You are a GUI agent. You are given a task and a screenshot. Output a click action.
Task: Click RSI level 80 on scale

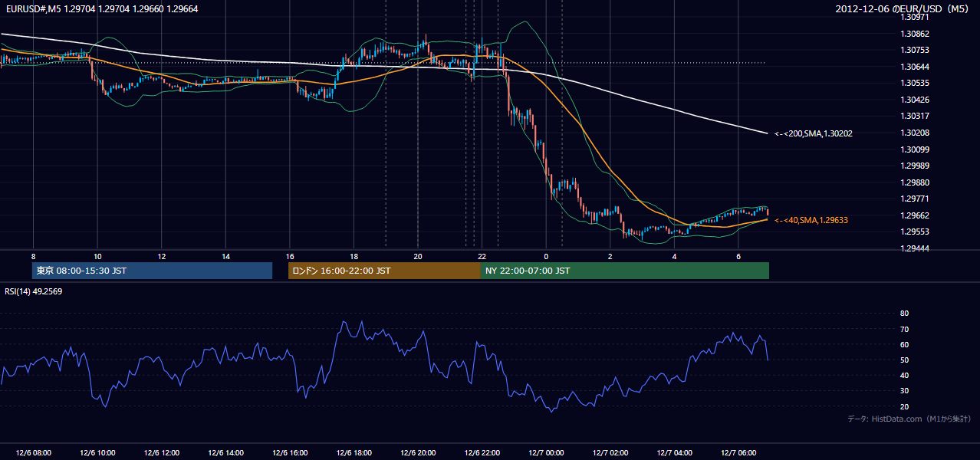[x=904, y=314]
